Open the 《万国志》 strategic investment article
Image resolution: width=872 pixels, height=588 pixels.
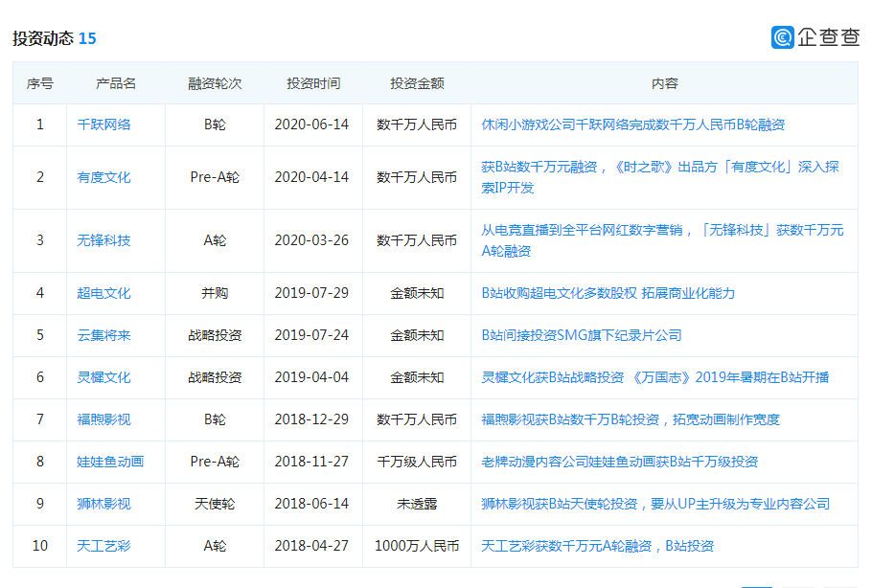[x=654, y=377]
